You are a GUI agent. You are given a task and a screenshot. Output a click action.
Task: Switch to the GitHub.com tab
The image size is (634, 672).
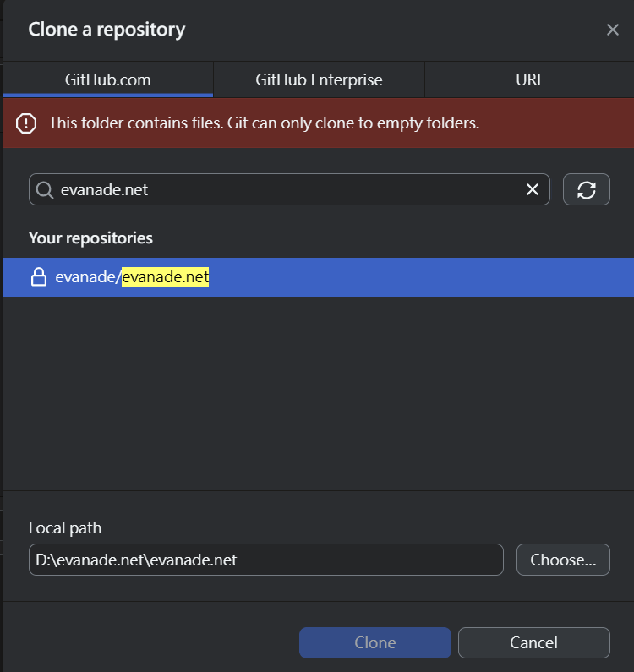click(108, 79)
